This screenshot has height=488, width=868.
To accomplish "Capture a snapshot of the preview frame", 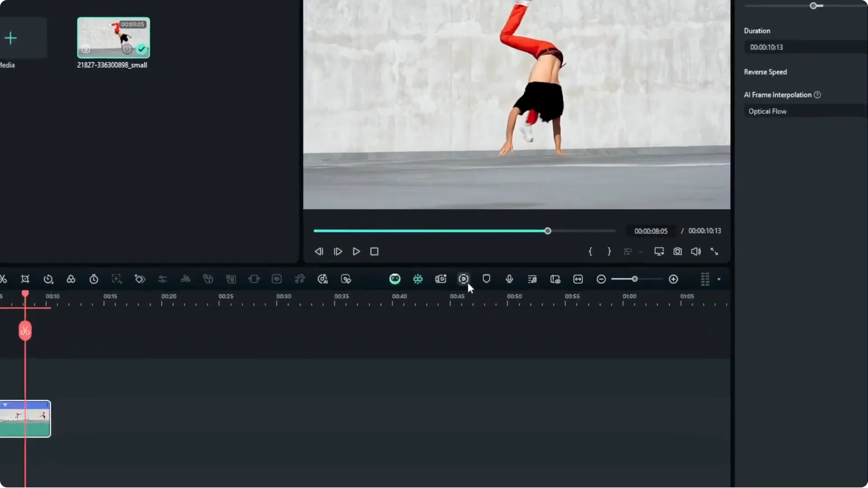I will point(678,251).
